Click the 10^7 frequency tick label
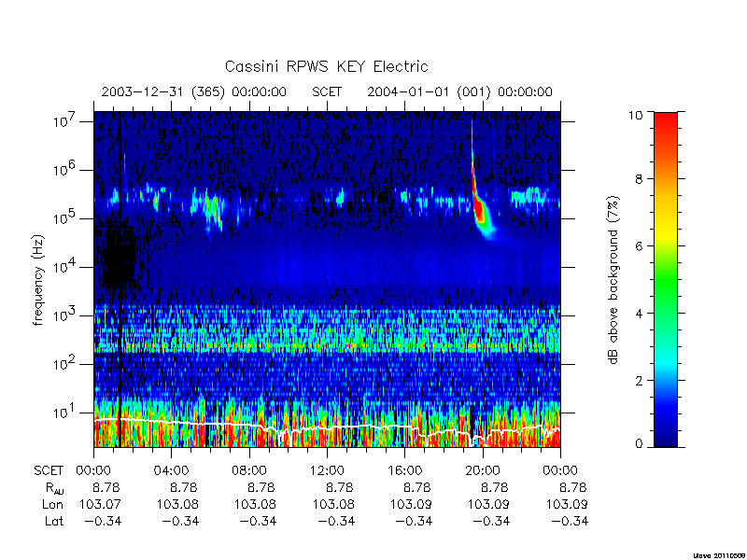 pos(65,121)
